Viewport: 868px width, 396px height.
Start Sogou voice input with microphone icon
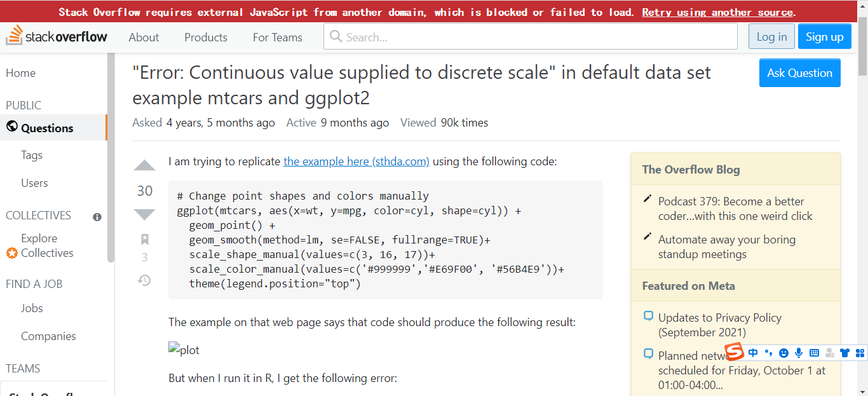(799, 353)
